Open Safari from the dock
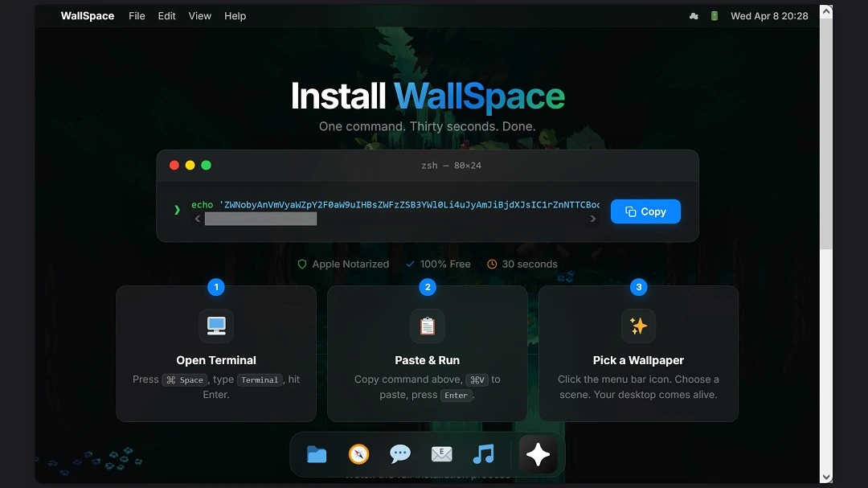 coord(358,453)
